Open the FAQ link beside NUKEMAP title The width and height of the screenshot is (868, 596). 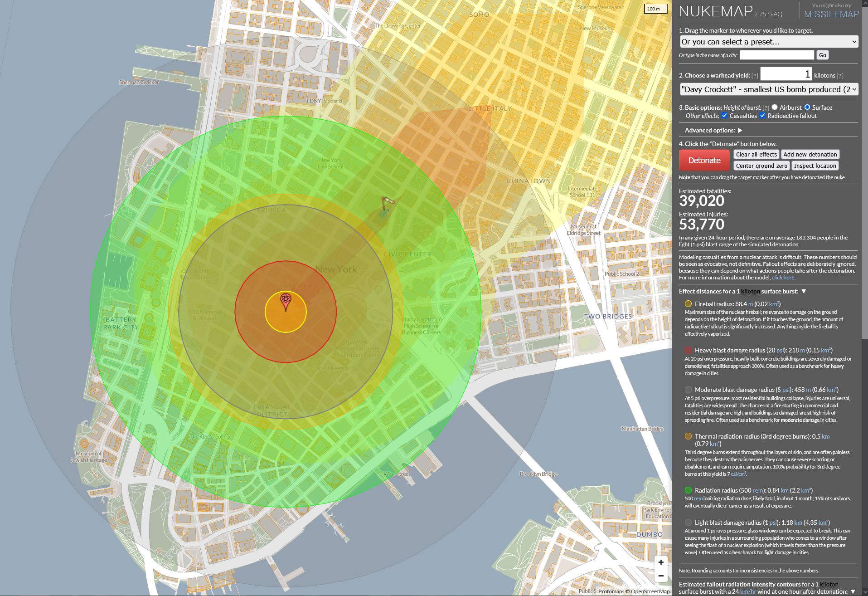[x=776, y=14]
